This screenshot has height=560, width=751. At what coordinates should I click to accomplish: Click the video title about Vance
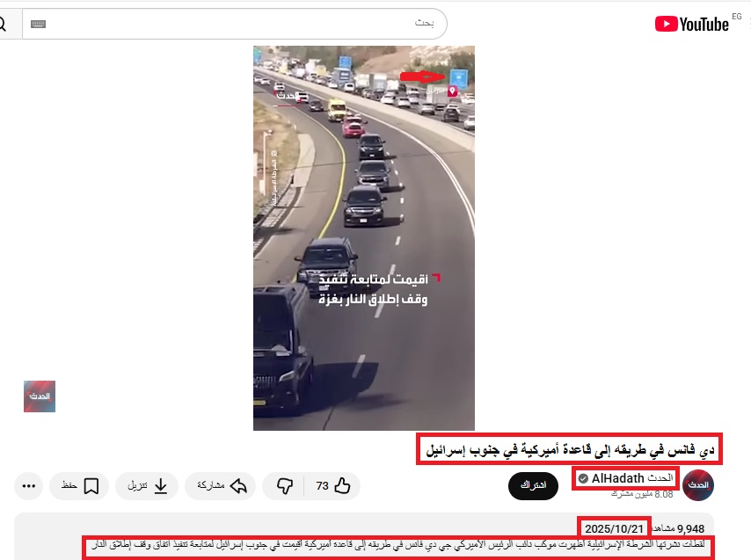(570, 449)
